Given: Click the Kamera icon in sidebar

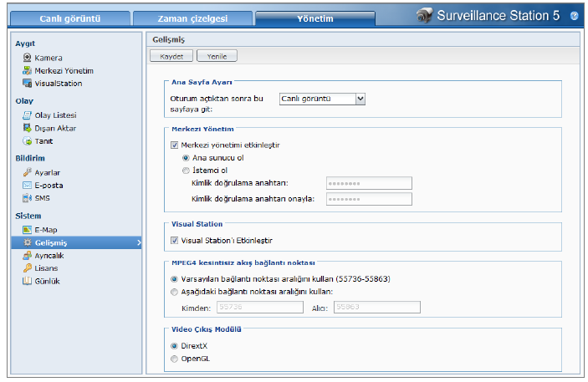Looking at the screenshot, I should pyautogui.click(x=28, y=58).
